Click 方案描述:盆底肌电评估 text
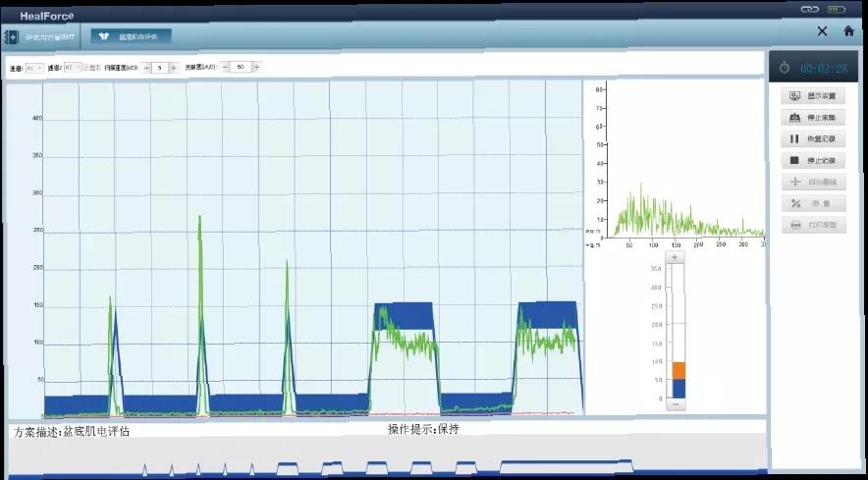Image resolution: width=868 pixels, height=480 pixels. point(72,431)
